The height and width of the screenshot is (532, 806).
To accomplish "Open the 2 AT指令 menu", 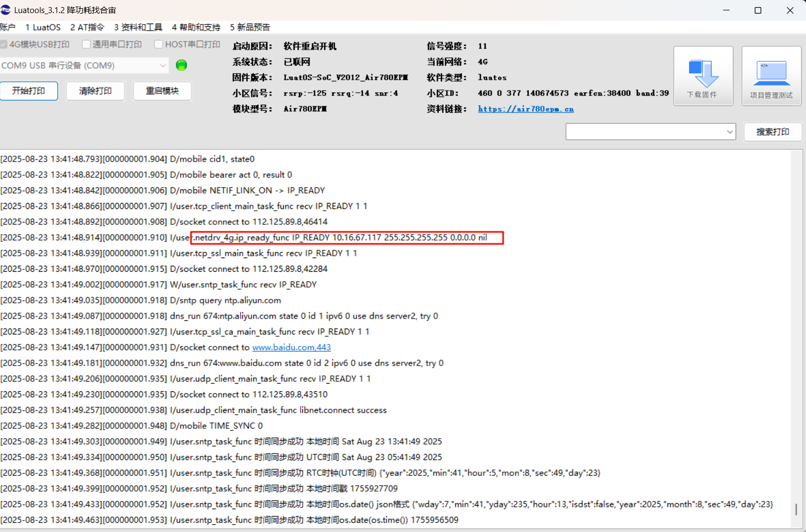I will click(x=87, y=27).
